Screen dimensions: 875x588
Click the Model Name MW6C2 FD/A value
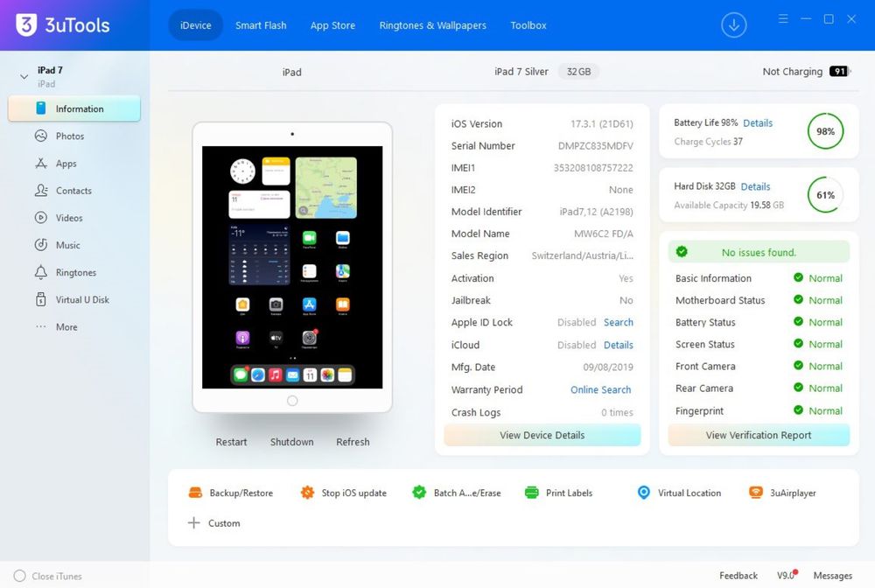[x=604, y=234]
